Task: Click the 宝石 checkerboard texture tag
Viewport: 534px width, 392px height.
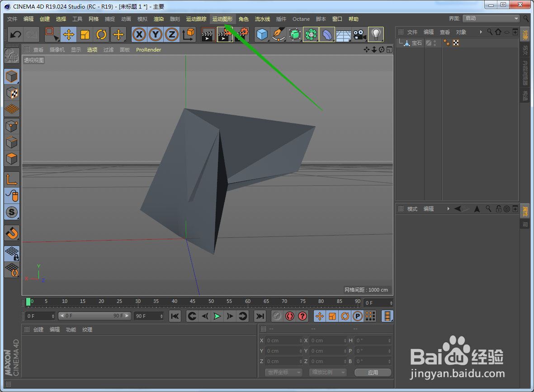Action: click(x=456, y=43)
